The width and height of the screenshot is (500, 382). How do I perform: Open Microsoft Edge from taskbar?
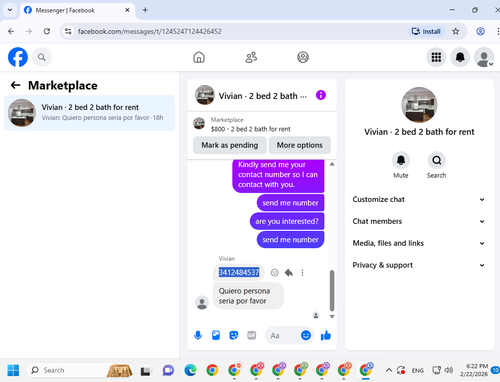[190, 370]
